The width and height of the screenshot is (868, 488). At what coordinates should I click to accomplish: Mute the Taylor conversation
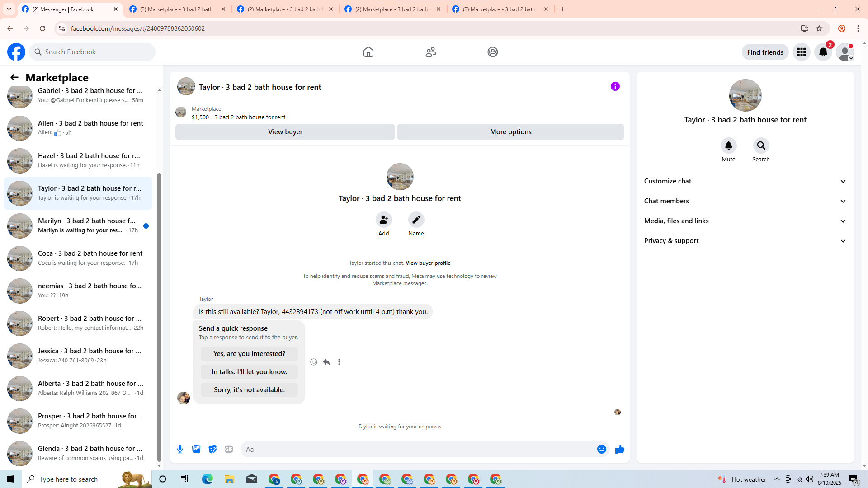pos(728,146)
